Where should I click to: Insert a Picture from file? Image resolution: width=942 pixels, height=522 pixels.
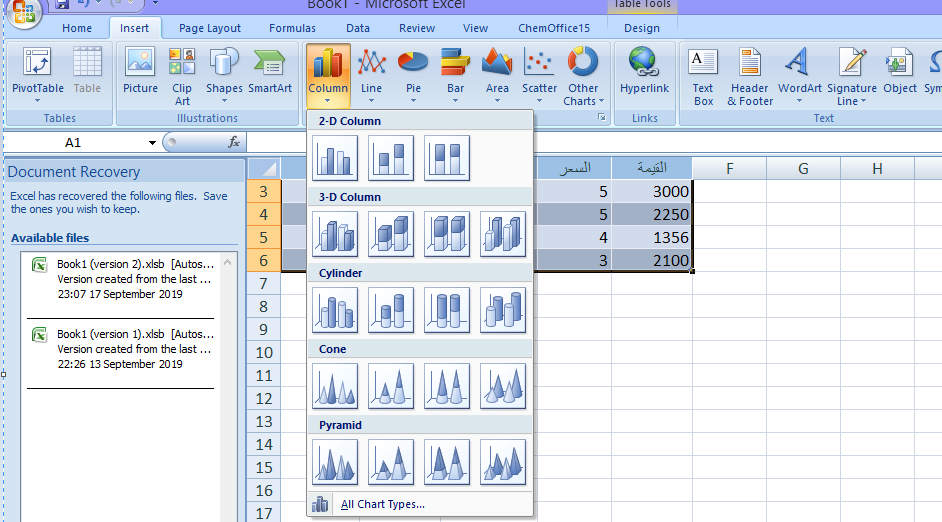140,71
